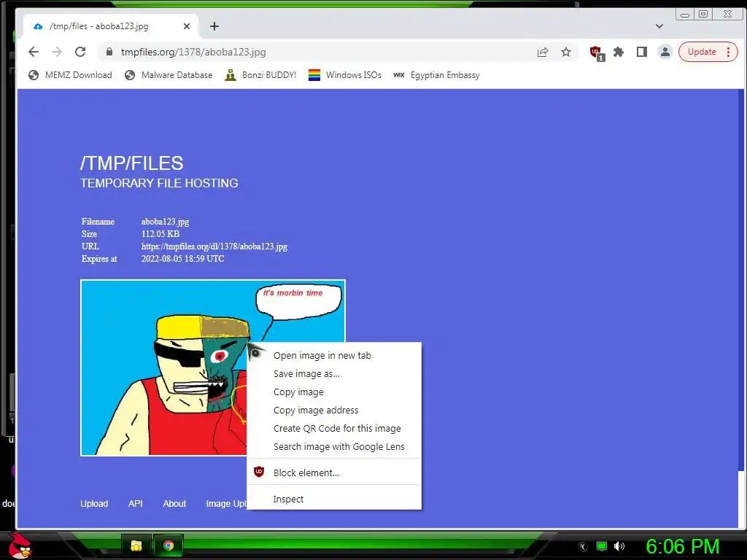Open the Egyptian Embassy bookmark
This screenshot has height=560, width=747.
436,75
